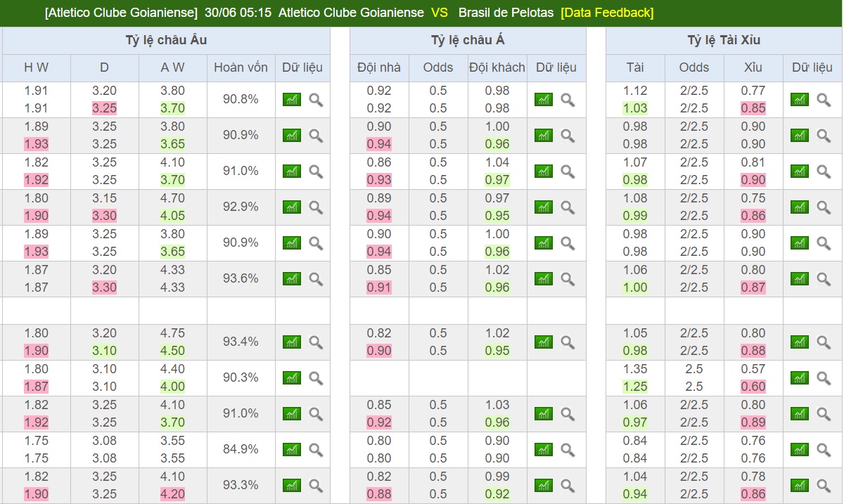The image size is (844, 504).
Task: Click the magnifier icon in the 90.8% row
Action: coord(316,100)
